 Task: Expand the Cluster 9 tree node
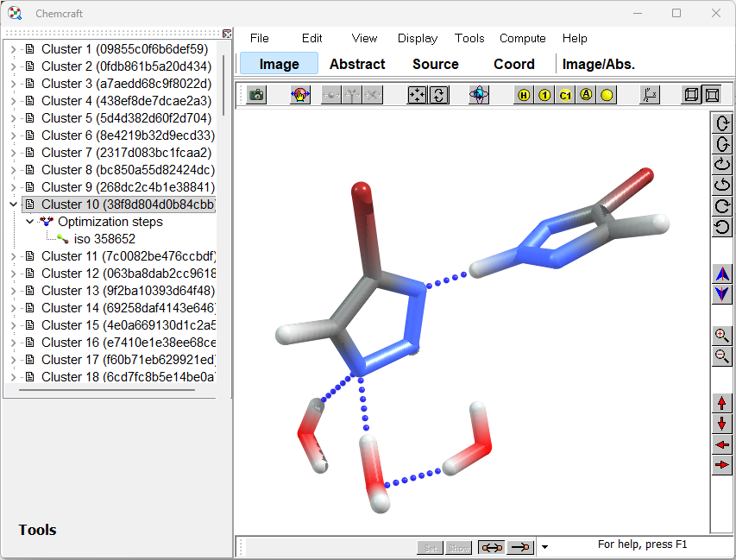14,187
